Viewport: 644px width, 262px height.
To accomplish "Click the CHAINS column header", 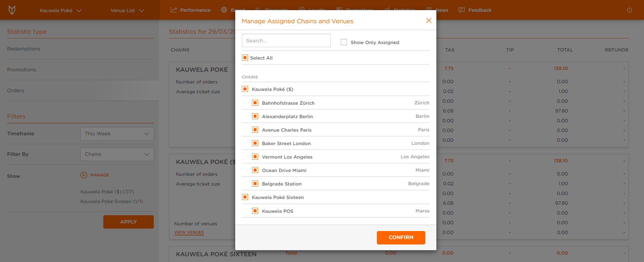I will point(180,50).
